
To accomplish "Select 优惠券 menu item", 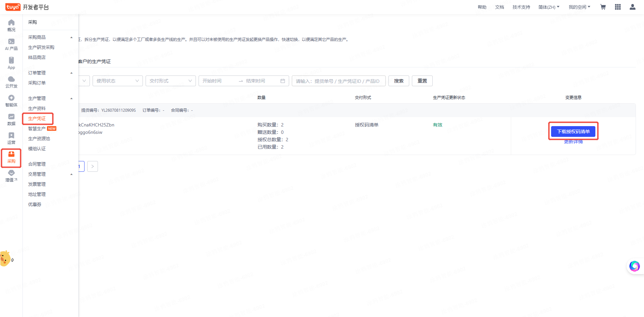I will pos(35,204).
